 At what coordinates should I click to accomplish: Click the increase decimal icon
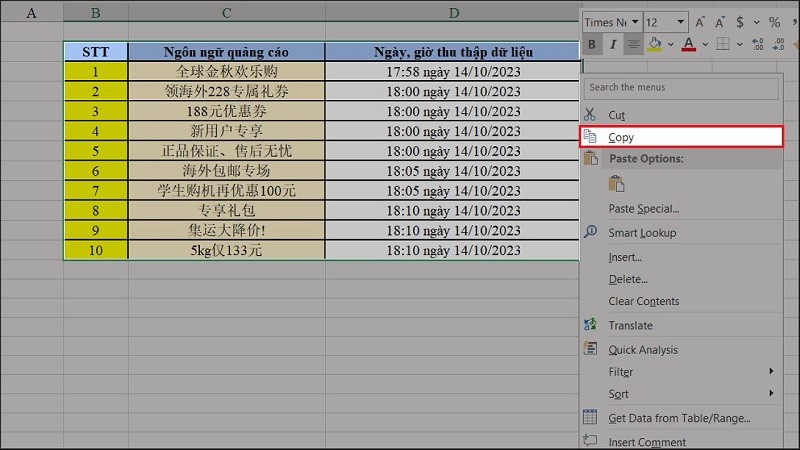click(x=758, y=44)
